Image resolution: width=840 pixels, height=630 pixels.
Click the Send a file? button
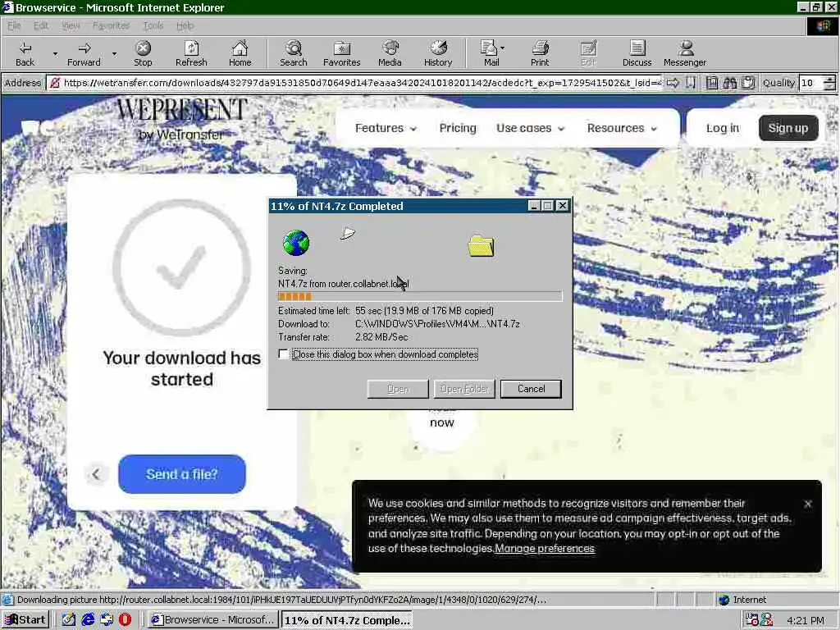[182, 474]
